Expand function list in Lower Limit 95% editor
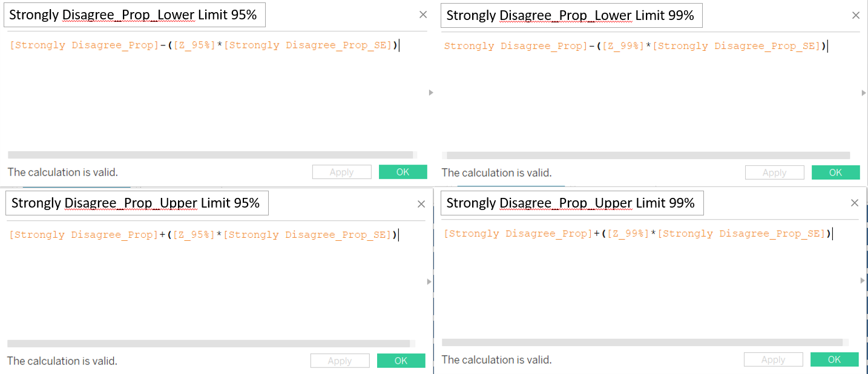Screen dimensions: 868x374 [x=431, y=93]
